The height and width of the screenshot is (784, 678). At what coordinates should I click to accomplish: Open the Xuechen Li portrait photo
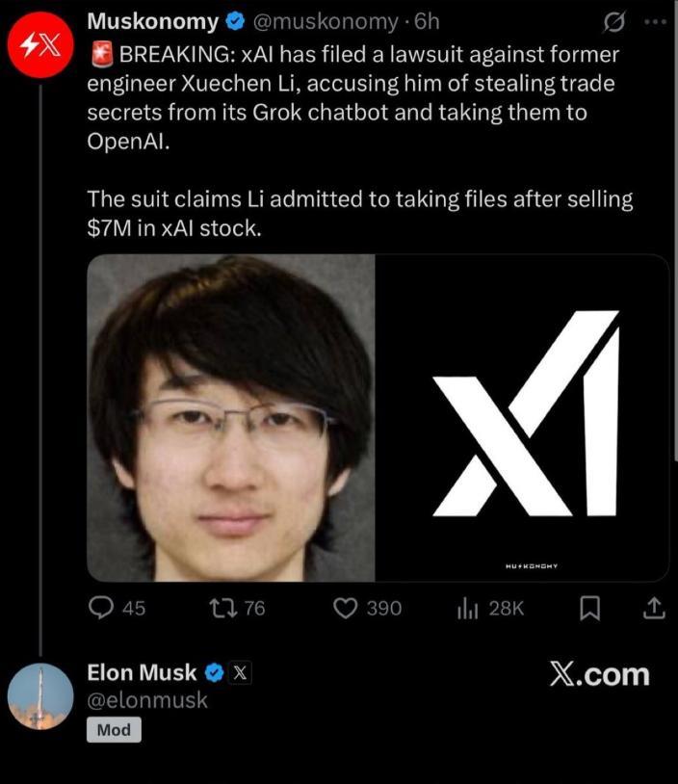(x=231, y=418)
